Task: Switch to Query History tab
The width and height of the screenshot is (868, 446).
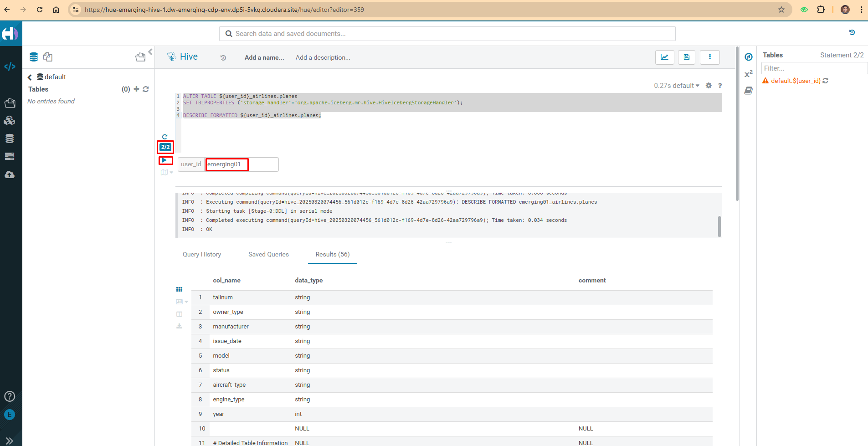Action: click(202, 255)
